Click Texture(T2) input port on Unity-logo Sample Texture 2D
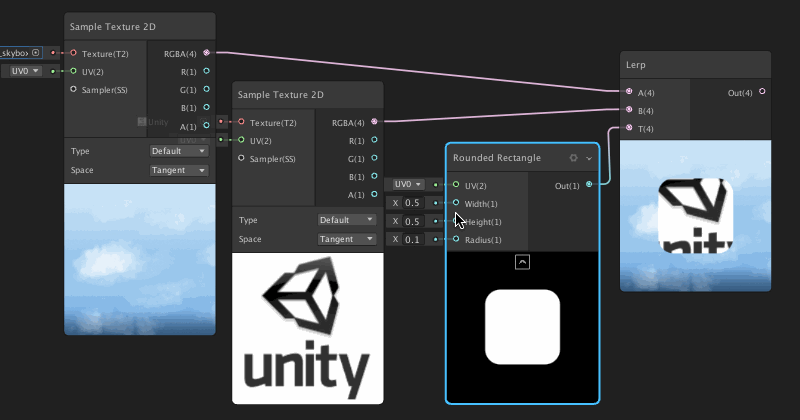 (241, 122)
